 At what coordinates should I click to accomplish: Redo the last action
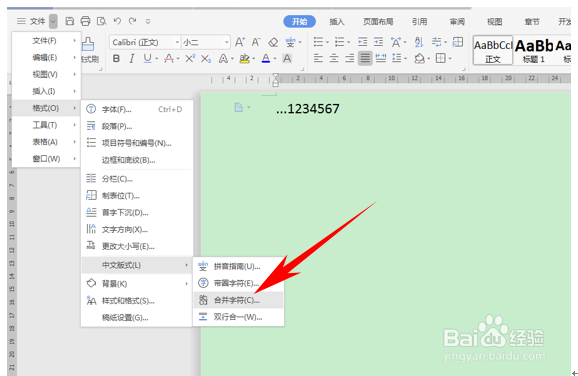pos(133,21)
